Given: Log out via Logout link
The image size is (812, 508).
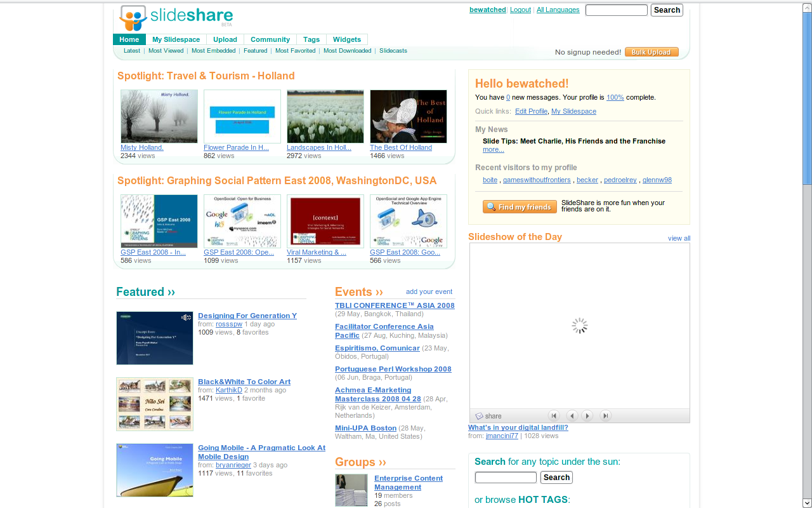Looking at the screenshot, I should [x=521, y=10].
